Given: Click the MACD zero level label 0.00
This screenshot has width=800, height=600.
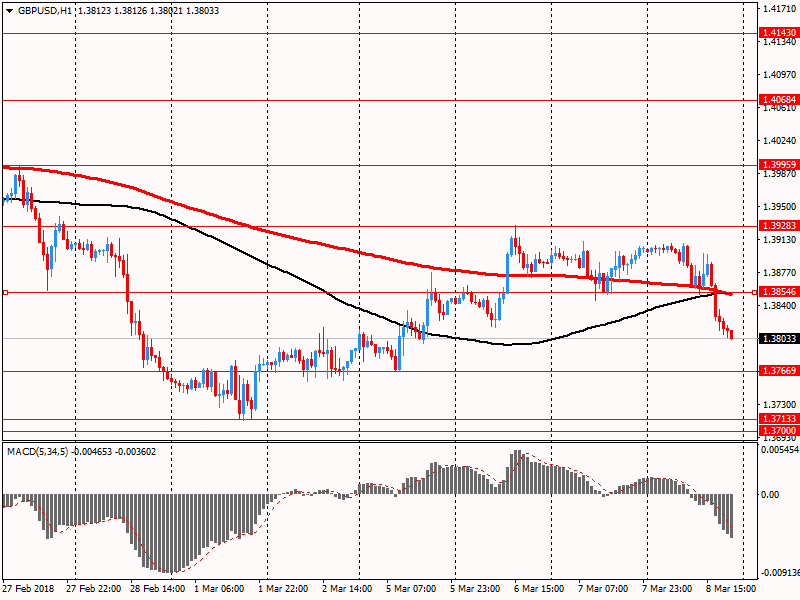Looking at the screenshot, I should [770, 494].
